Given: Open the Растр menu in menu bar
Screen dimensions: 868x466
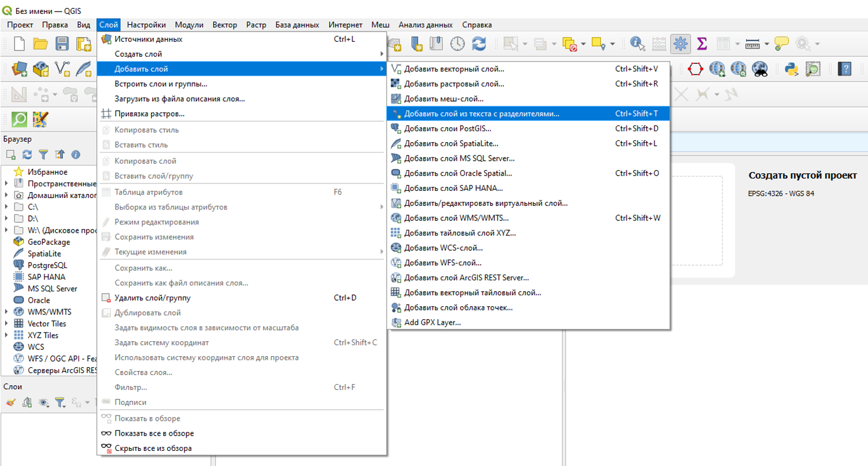Looking at the screenshot, I should [256, 25].
